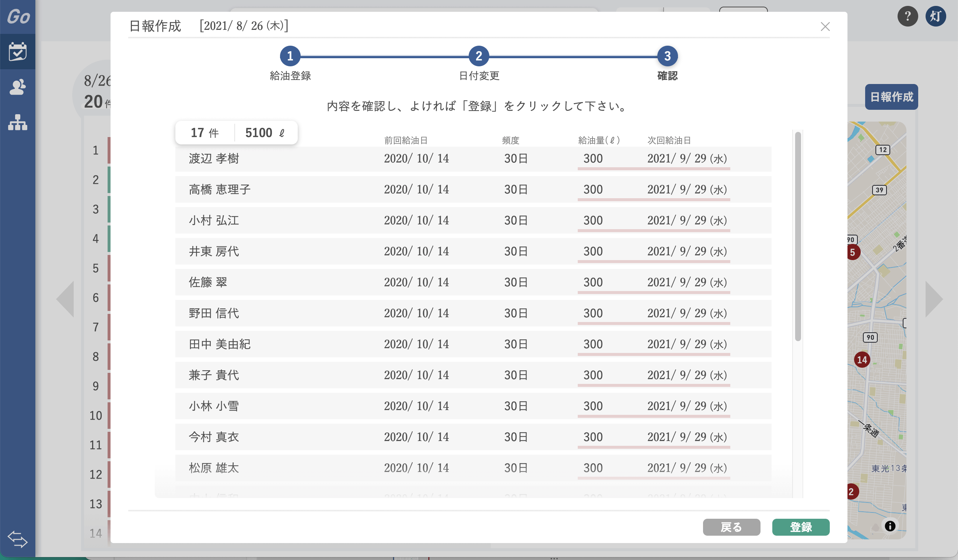Viewport: 958px width, 560px height.
Task: Click the 給油量(ℓ) column header
Action: click(599, 140)
